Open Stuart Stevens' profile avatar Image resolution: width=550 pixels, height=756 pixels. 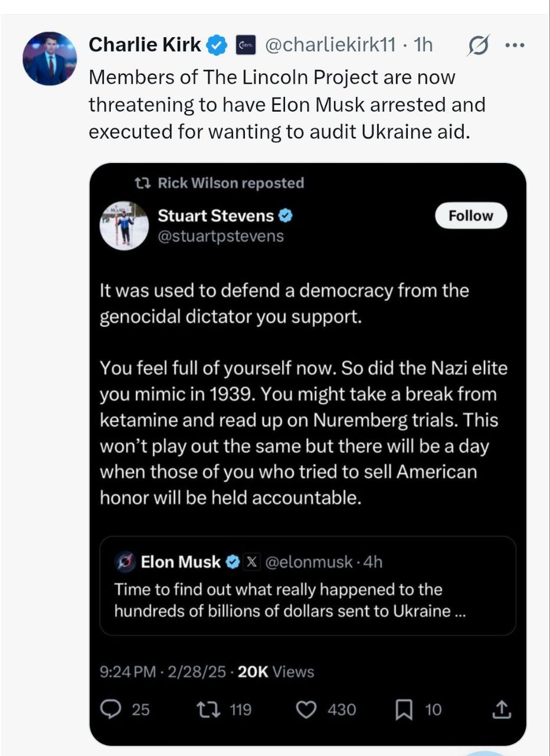click(x=125, y=226)
